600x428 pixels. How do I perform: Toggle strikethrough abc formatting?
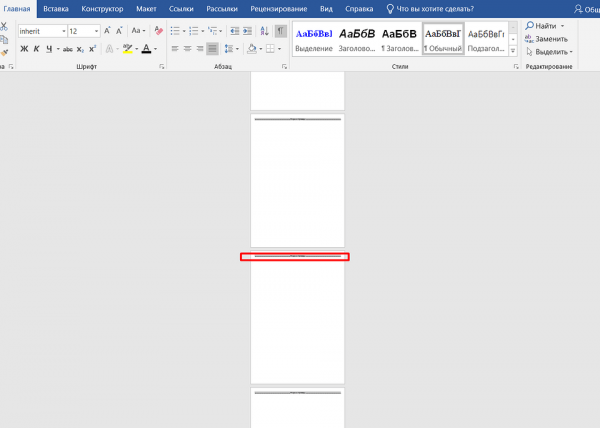[x=68, y=49]
